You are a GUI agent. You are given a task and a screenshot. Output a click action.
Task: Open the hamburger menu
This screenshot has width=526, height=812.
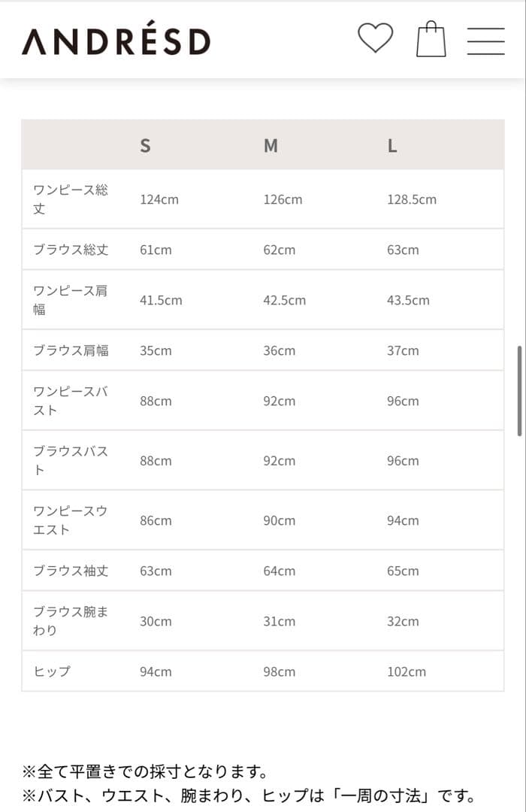click(x=485, y=41)
